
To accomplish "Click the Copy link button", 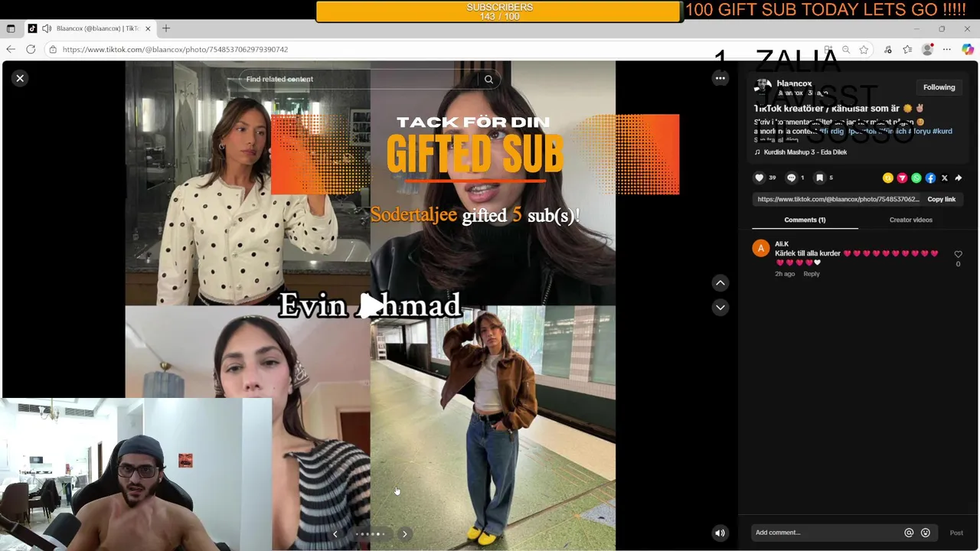I will coord(941,199).
